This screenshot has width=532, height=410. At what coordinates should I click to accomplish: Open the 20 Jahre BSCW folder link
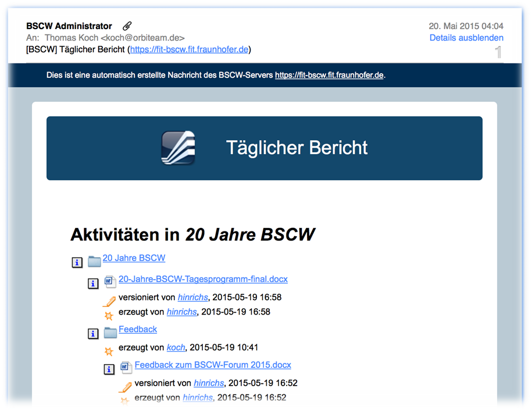[x=134, y=258]
